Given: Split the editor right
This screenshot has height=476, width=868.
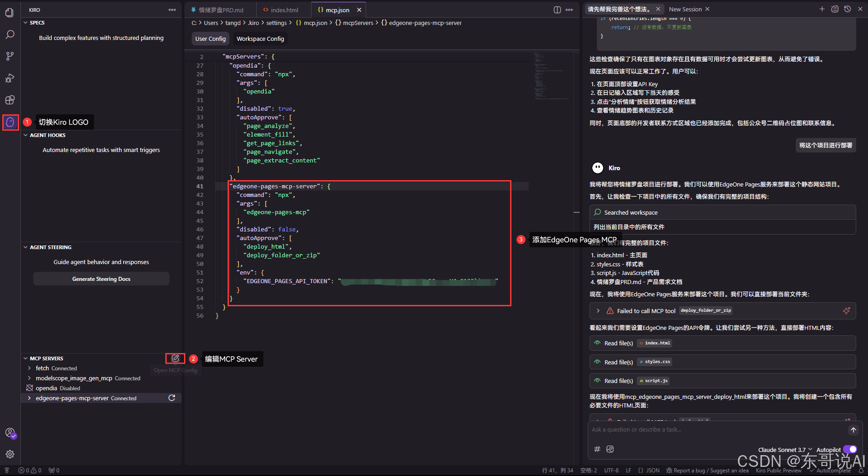Looking at the screenshot, I should pos(557,10).
